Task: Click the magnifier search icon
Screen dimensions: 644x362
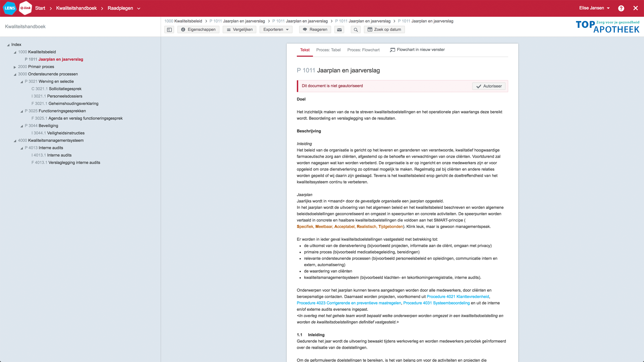Action: pos(356,29)
